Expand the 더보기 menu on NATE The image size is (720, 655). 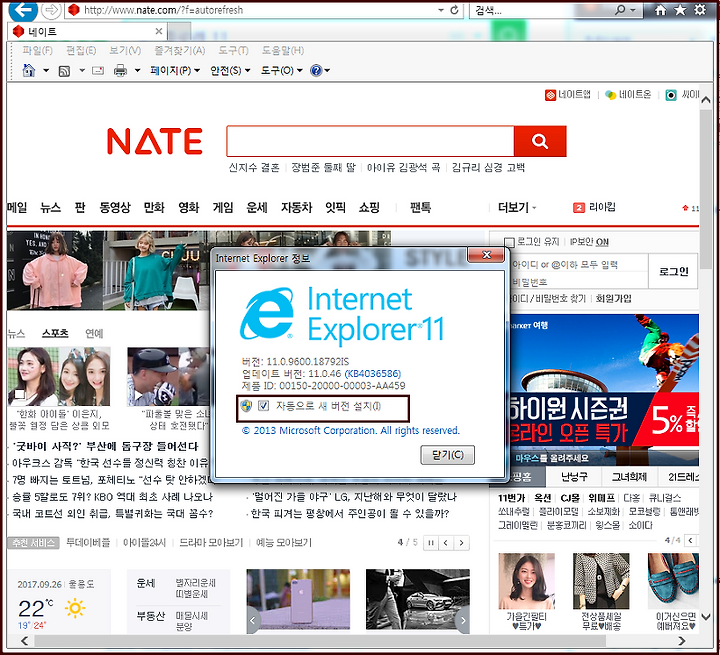pyautogui.click(x=517, y=208)
